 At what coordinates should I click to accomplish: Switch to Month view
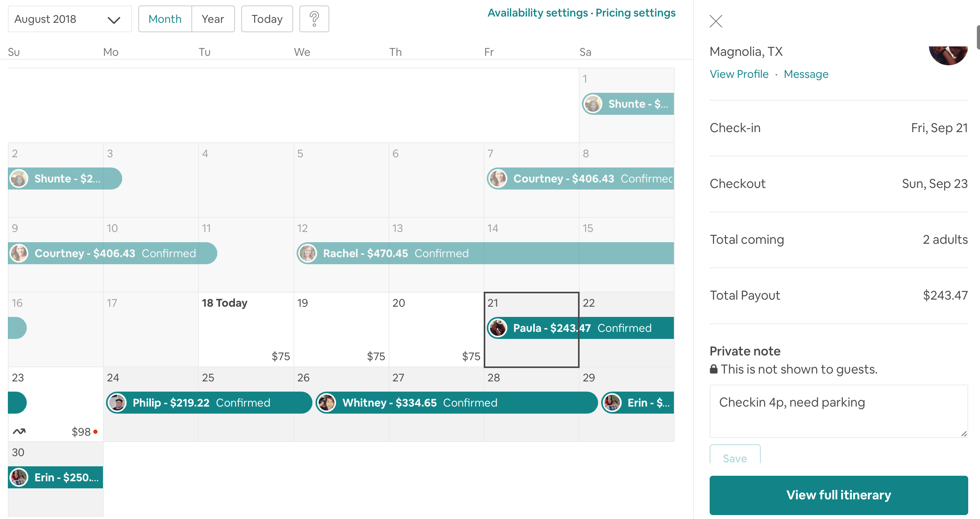point(165,19)
